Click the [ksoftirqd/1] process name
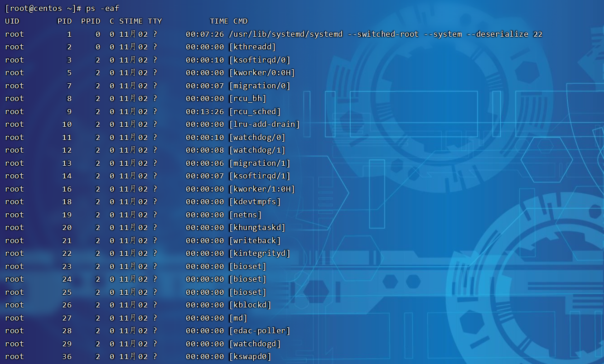The image size is (604, 364). click(260, 176)
